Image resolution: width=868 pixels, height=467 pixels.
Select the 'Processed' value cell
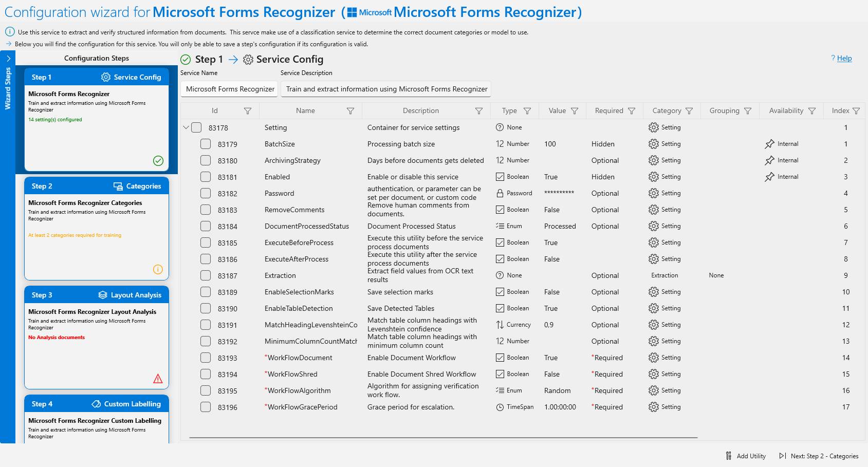pyautogui.click(x=560, y=226)
